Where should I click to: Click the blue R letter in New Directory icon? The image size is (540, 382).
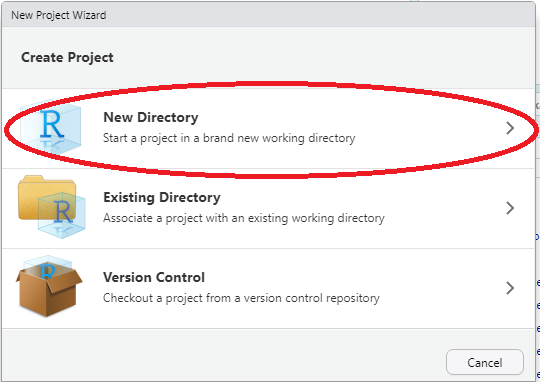point(52,124)
